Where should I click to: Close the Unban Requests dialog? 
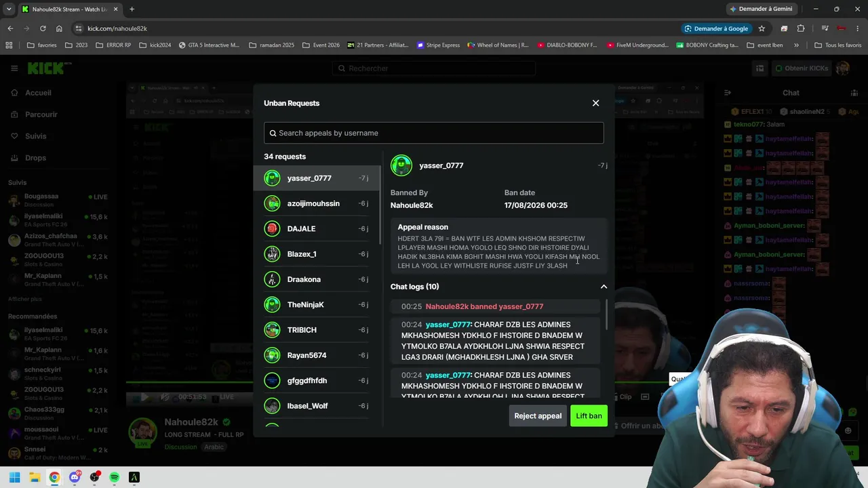595,103
